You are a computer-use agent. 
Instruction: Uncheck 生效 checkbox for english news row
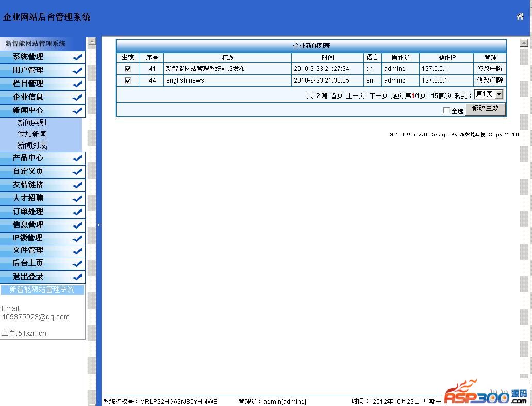click(x=128, y=80)
